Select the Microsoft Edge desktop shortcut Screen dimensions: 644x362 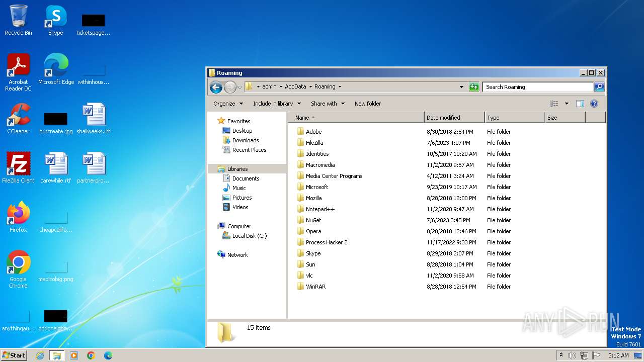tap(56, 69)
